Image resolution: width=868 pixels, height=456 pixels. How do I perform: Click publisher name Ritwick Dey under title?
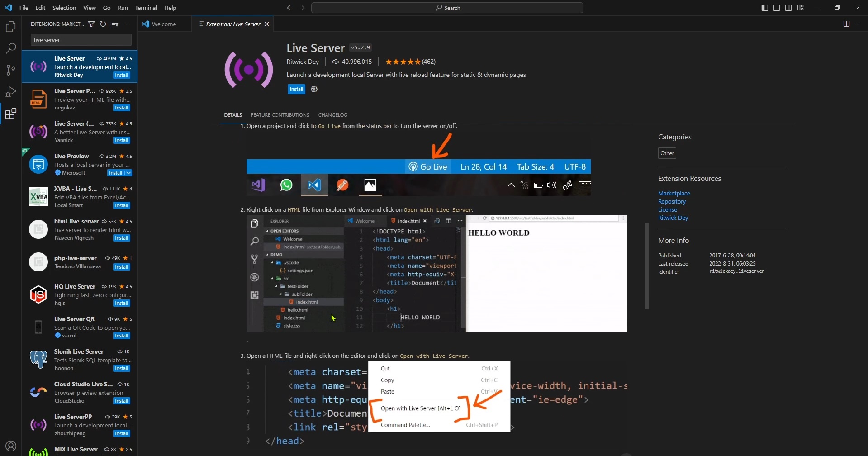[x=303, y=62]
